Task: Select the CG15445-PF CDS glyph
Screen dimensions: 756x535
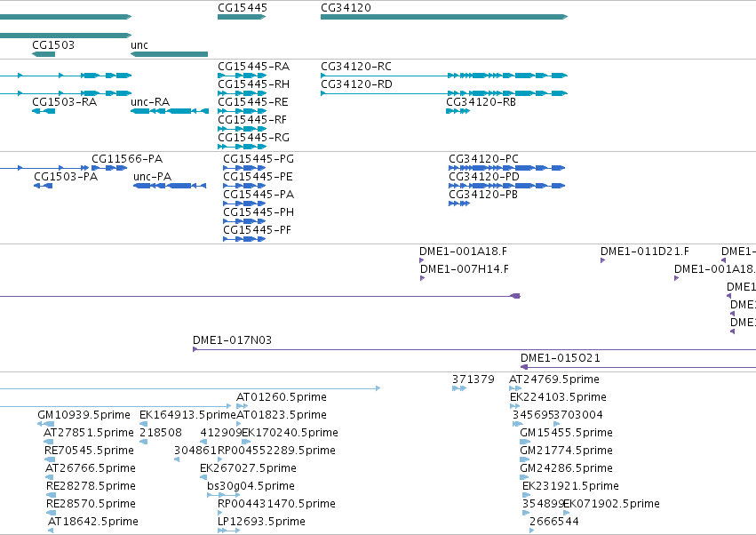Action: (x=244, y=239)
